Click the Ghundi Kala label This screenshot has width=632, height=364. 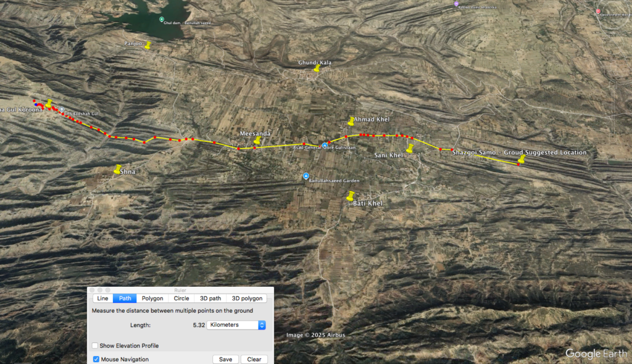(x=315, y=62)
